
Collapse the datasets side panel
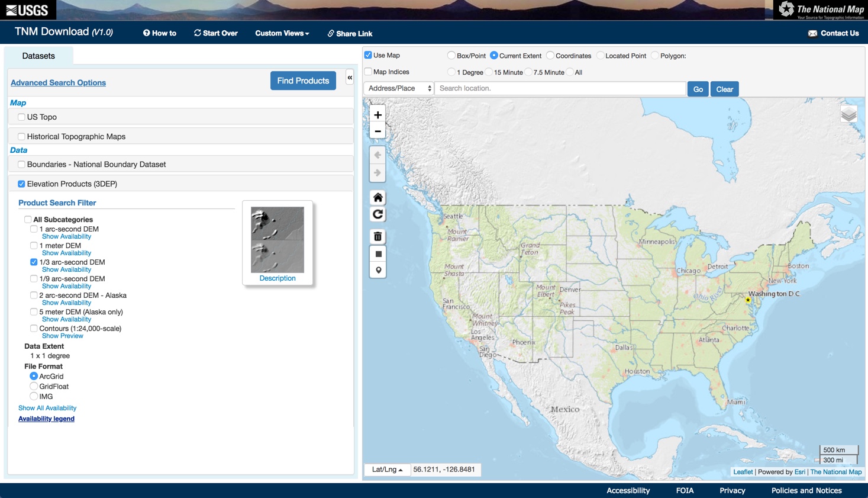click(350, 78)
